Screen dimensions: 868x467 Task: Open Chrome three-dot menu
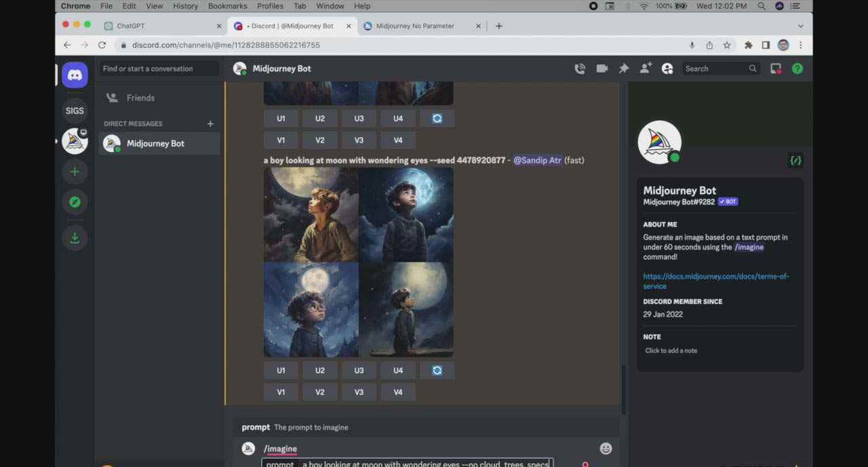(801, 45)
